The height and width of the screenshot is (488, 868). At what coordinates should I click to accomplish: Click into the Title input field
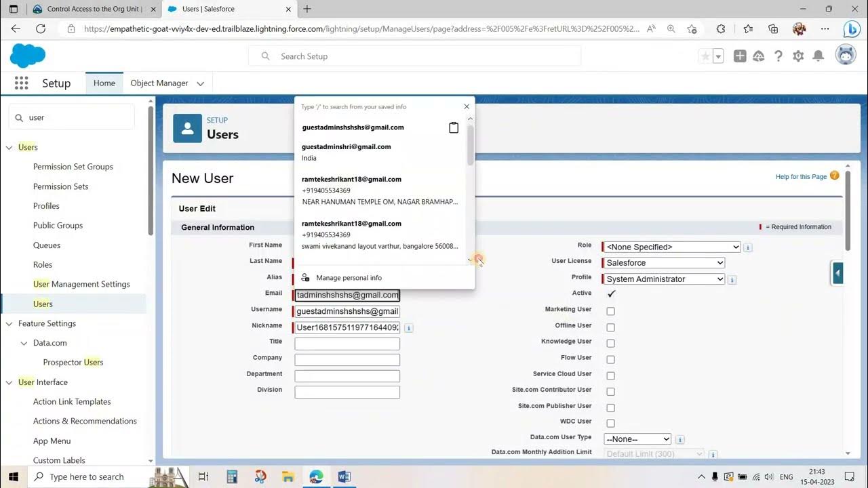pyautogui.click(x=347, y=344)
